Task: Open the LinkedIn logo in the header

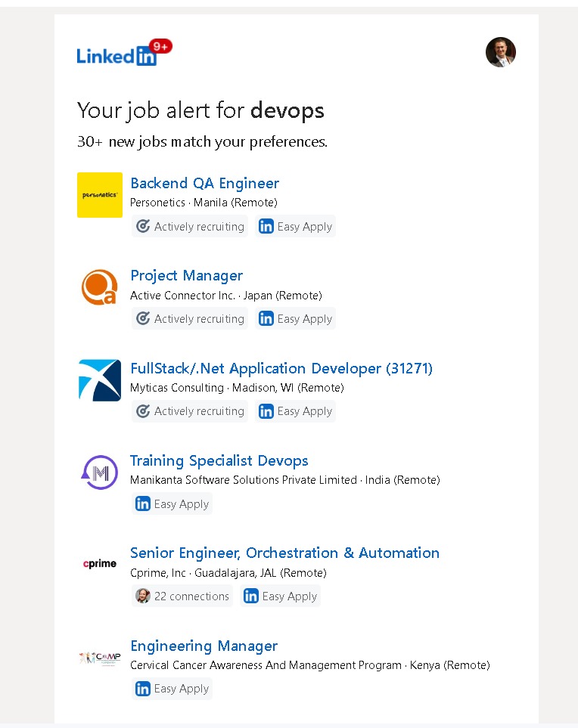Action: [117, 56]
